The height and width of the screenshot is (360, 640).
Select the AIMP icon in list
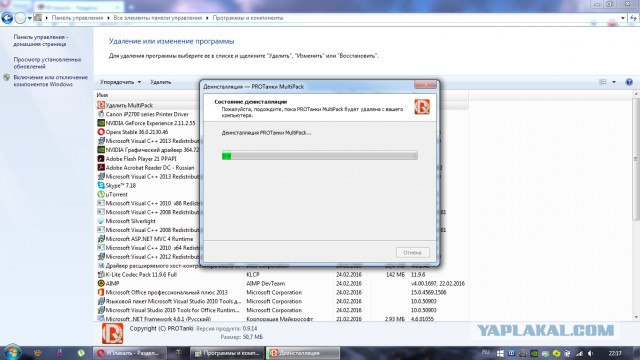click(101, 283)
